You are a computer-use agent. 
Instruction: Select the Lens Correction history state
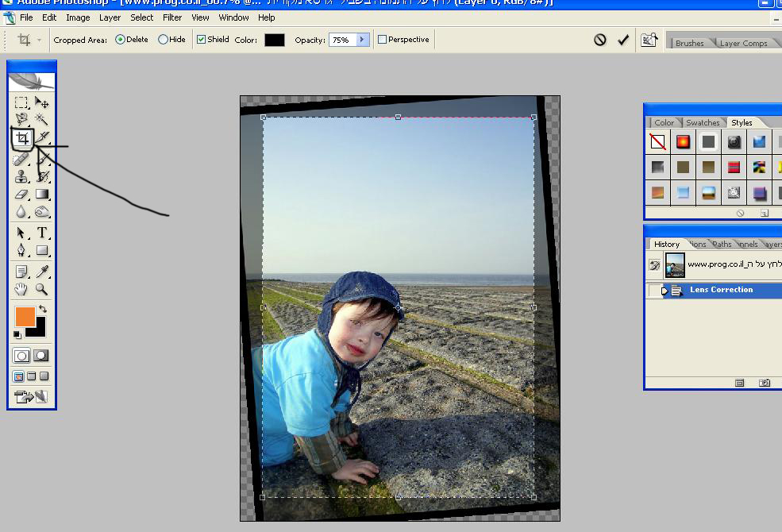pyautogui.click(x=721, y=290)
